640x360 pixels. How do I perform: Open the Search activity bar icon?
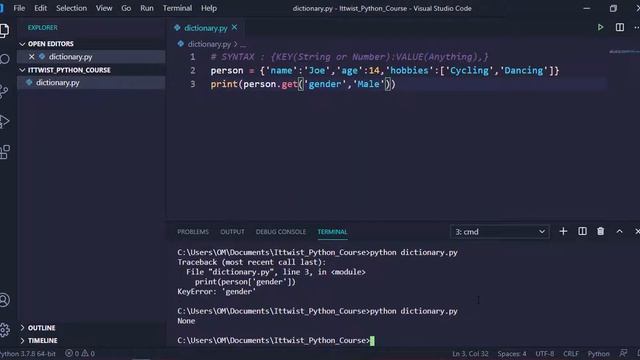coord(4,60)
